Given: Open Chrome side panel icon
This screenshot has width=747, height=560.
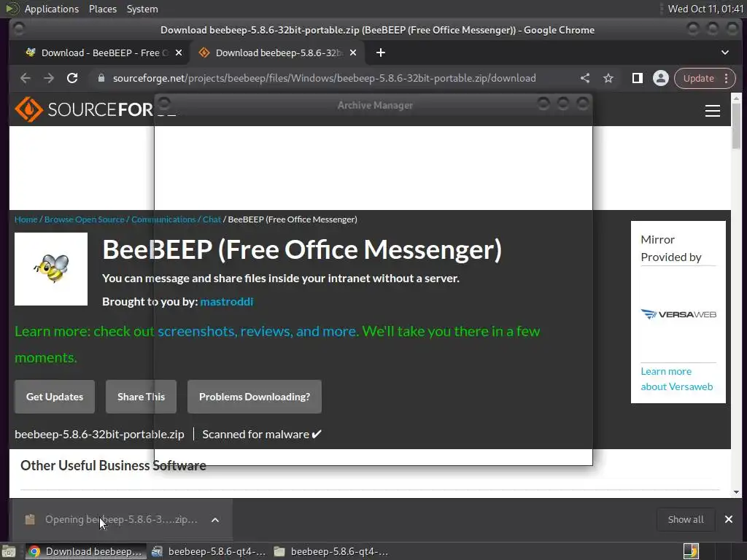Looking at the screenshot, I should 637,78.
